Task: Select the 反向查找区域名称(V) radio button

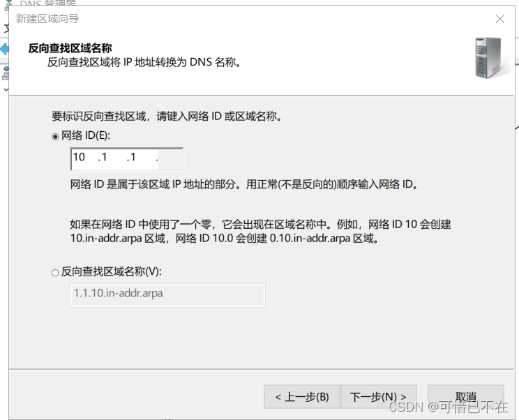Action: (55, 272)
